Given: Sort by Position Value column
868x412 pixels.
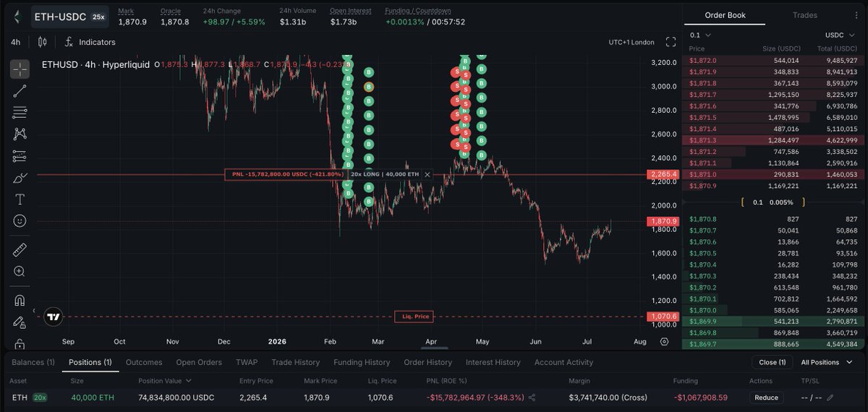Looking at the screenshot, I should tap(165, 380).
